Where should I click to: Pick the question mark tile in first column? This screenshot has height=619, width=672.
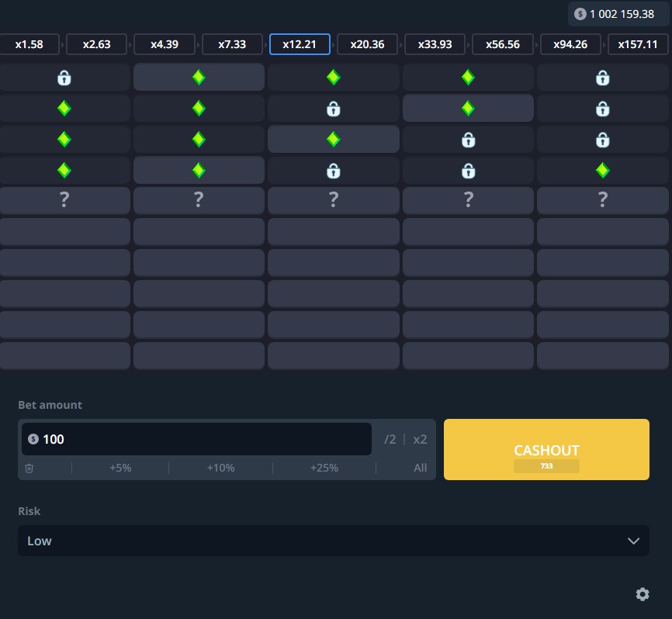pyautogui.click(x=64, y=201)
